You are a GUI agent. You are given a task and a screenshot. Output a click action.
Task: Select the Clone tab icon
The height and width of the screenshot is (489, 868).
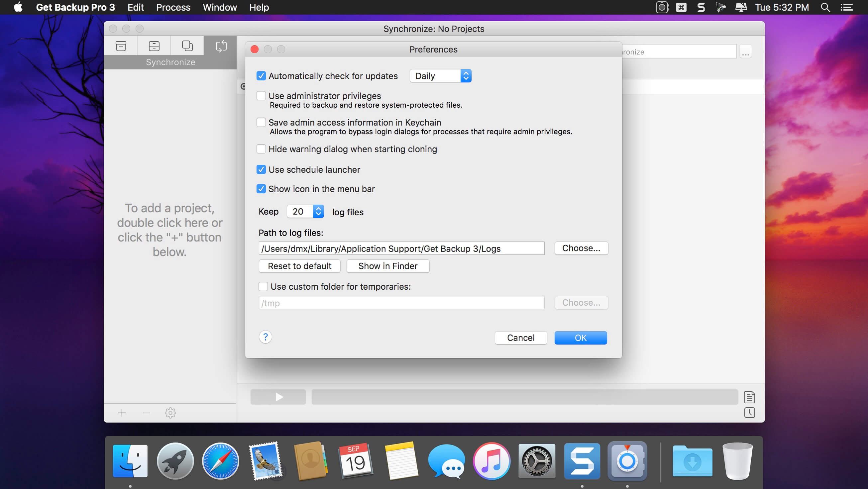(x=187, y=46)
